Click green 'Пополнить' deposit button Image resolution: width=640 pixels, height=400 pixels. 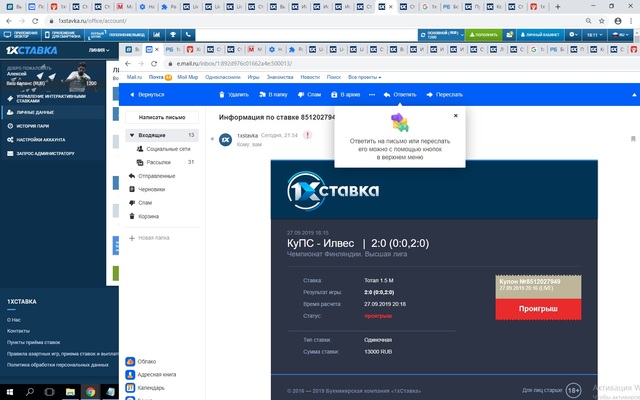(x=484, y=35)
